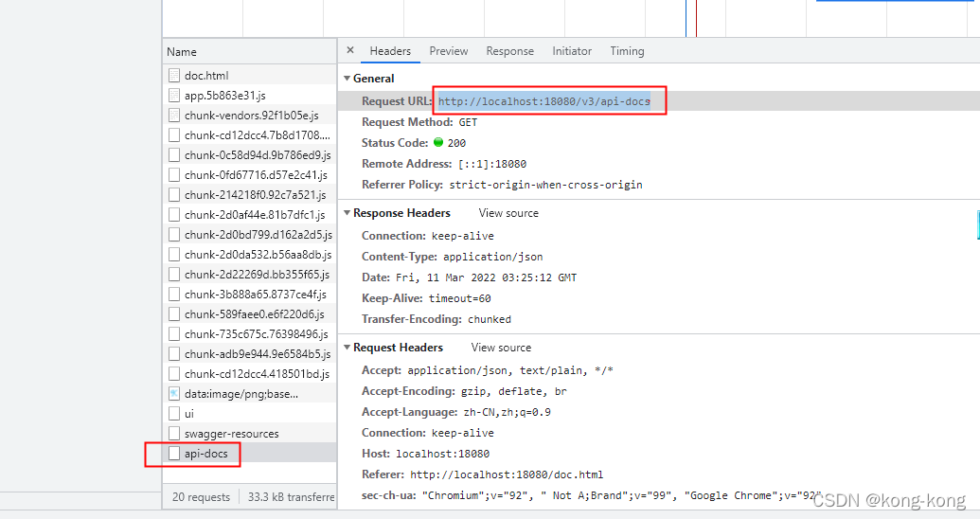Click the 33.3 kB transferred status entry

[292, 497]
